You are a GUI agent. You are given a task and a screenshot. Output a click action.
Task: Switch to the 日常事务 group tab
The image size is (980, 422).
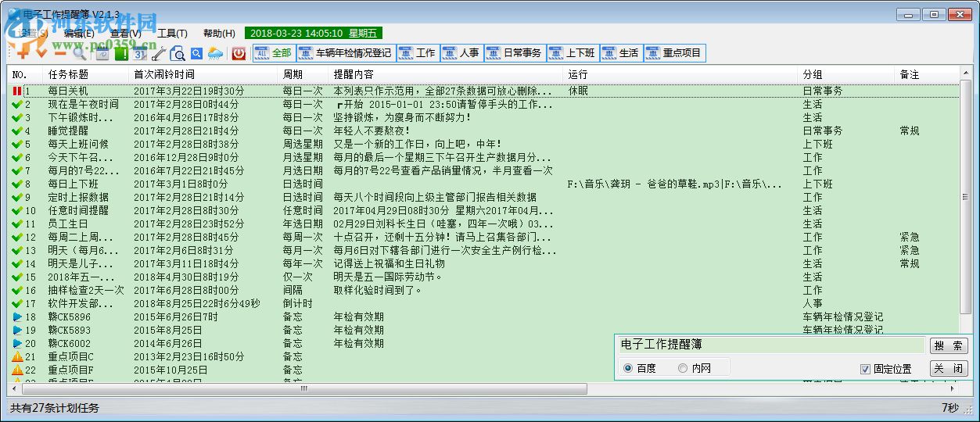[x=514, y=53]
